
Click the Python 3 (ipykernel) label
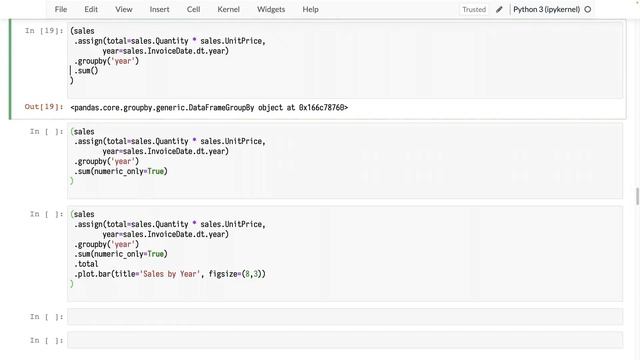[x=546, y=9]
